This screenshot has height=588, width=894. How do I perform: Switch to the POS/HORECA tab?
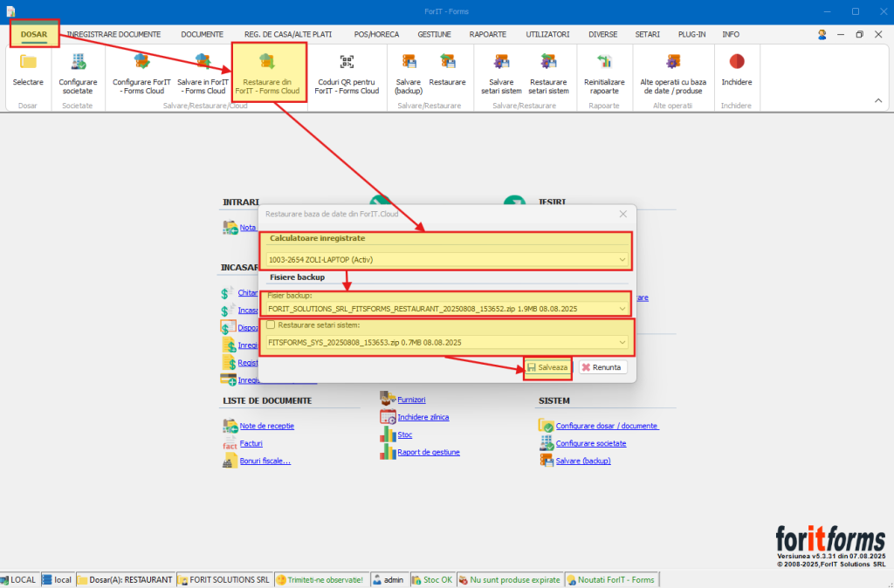click(x=376, y=34)
